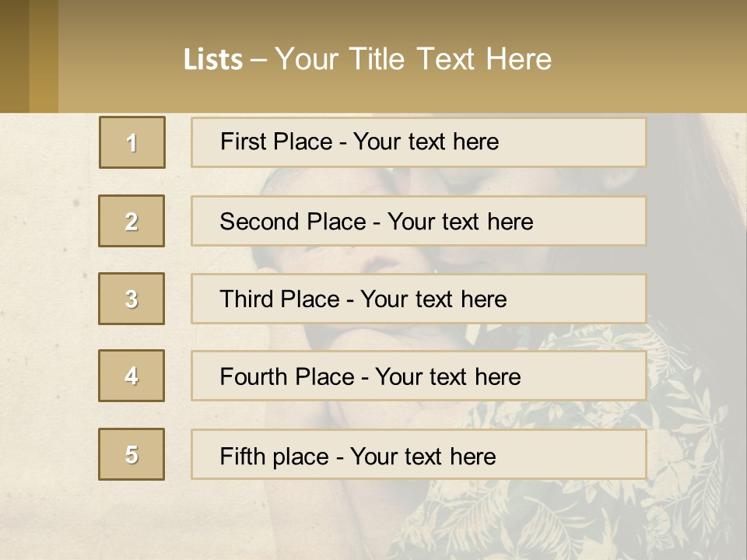Image resolution: width=747 pixels, height=560 pixels.
Task: Click the blank paper area below the number 5 box
Action: (132, 521)
